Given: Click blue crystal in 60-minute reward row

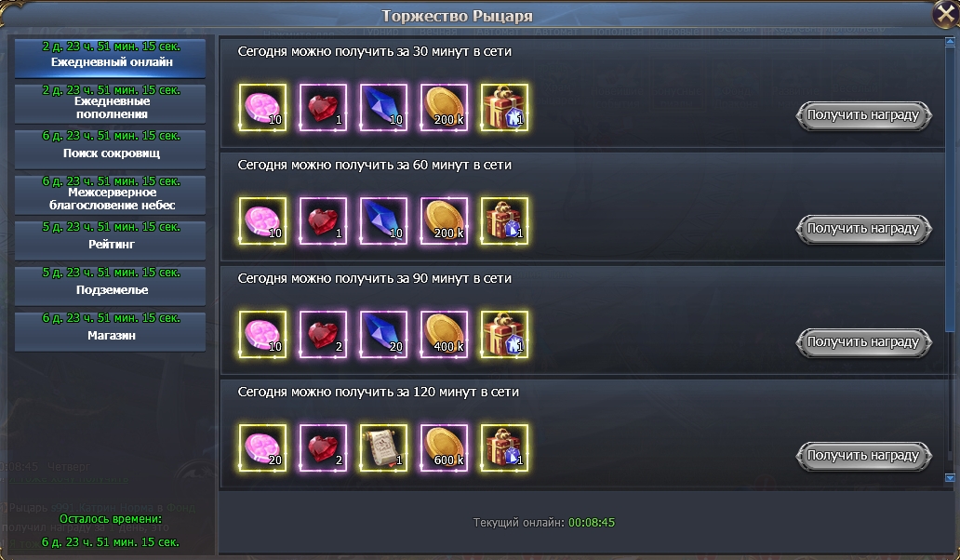Looking at the screenshot, I should click(383, 221).
